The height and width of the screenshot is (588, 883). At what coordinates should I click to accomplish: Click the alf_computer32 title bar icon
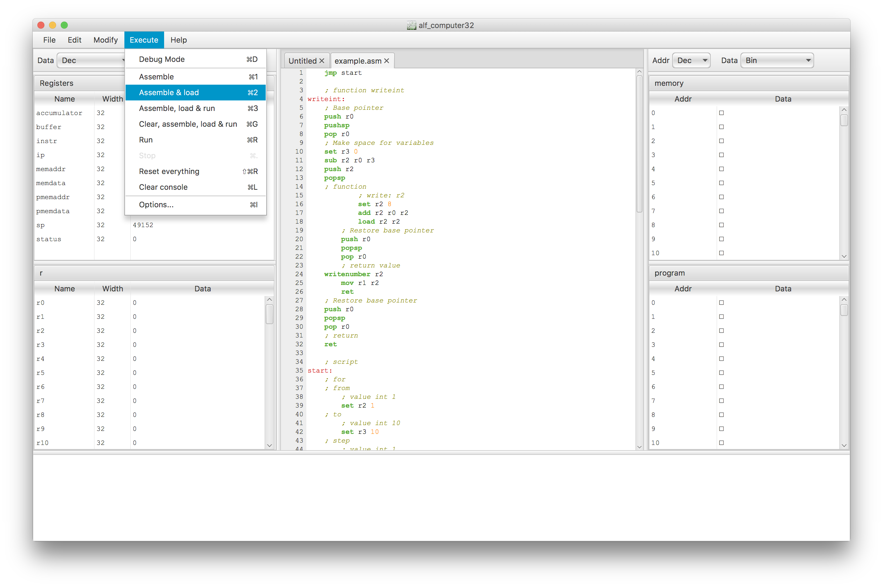tap(411, 25)
